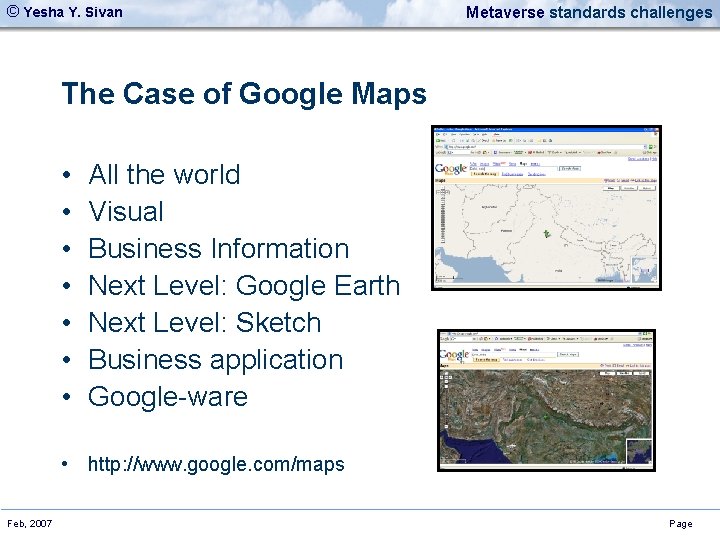The image size is (720, 540).
Task: Select the "Business application" bullet
Action: [215, 360]
